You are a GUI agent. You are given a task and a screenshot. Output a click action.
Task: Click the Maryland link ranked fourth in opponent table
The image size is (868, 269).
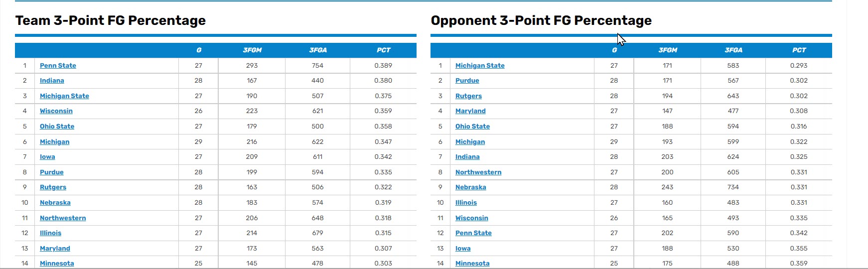pos(470,111)
